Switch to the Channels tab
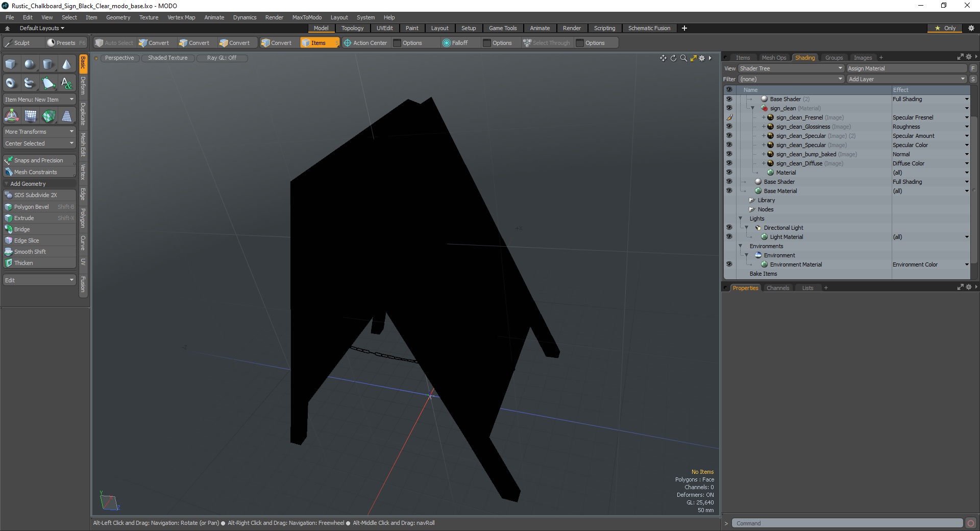This screenshot has height=531, width=980. pyautogui.click(x=777, y=288)
